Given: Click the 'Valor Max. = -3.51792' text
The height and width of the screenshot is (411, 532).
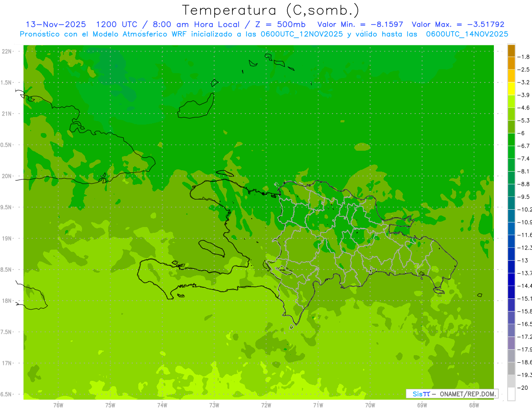Looking at the screenshot, I should (458, 24).
